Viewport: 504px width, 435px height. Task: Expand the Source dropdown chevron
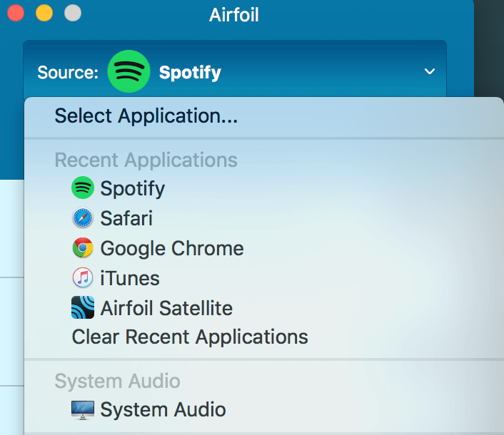430,71
